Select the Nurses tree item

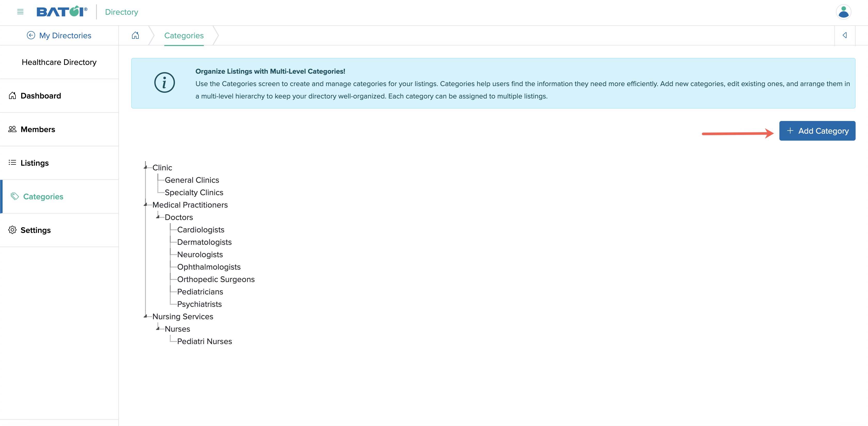[x=178, y=329]
